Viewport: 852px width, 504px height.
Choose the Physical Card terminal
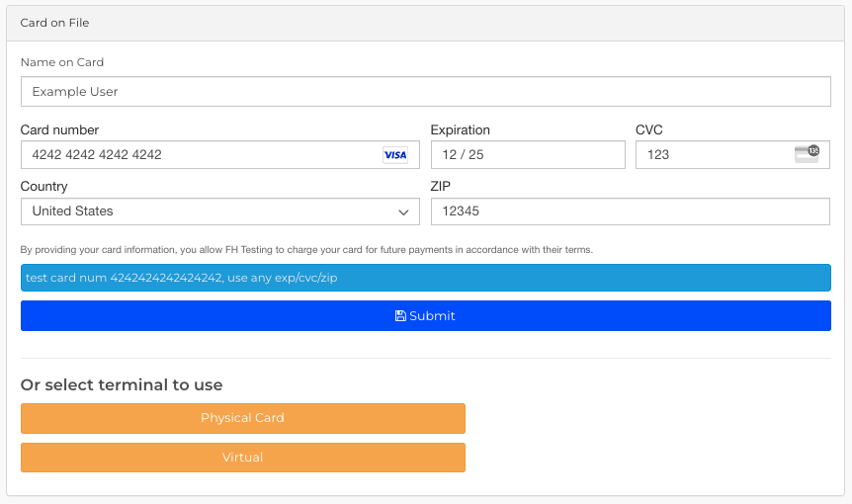243,418
